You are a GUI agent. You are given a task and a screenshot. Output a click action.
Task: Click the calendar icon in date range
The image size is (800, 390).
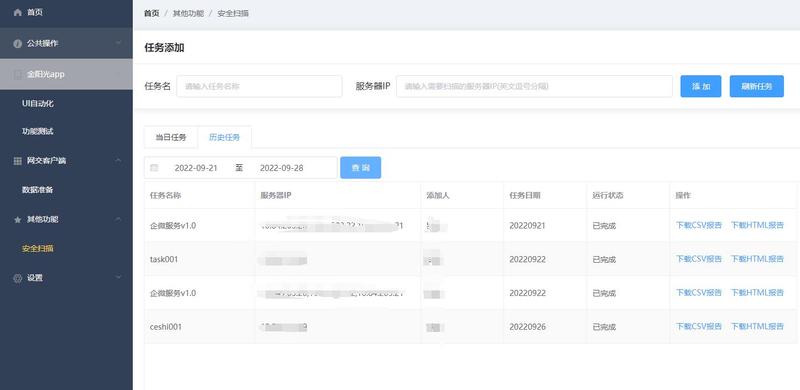pos(155,167)
